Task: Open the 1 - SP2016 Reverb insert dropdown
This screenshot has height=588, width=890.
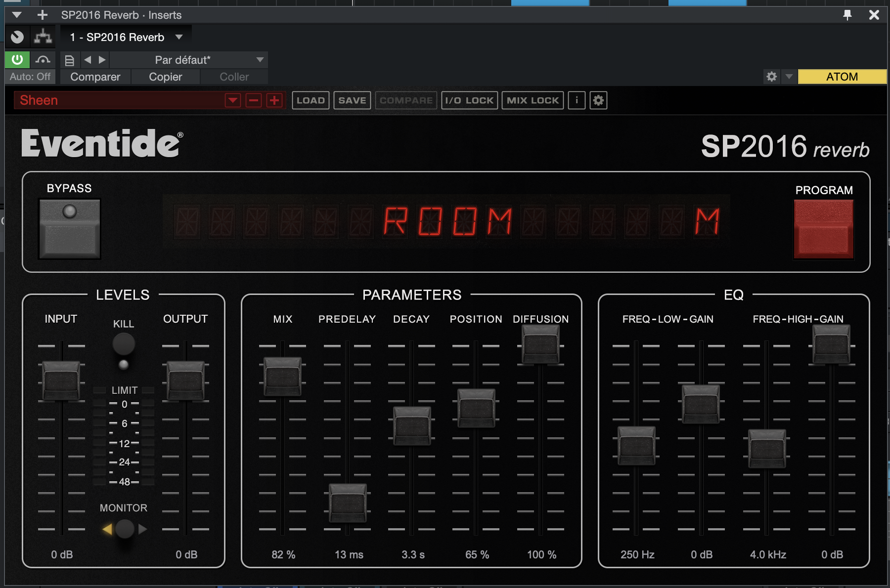Action: pos(126,37)
